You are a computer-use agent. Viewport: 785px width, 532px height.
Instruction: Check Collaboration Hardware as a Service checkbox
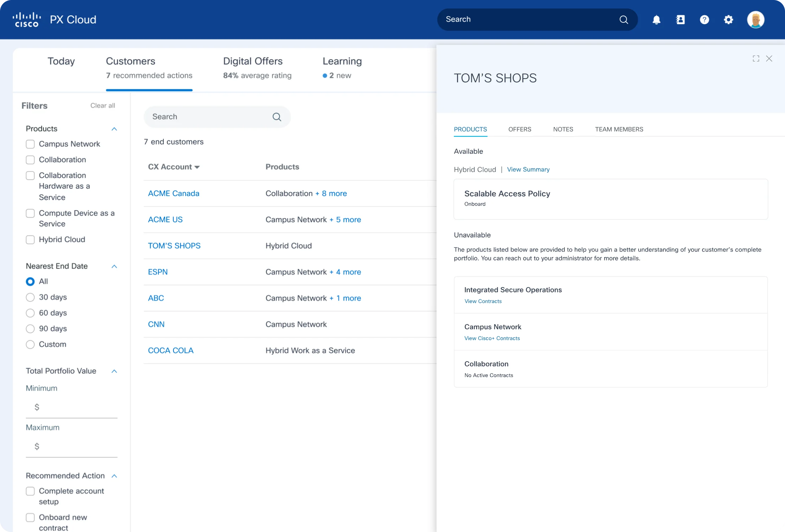point(30,175)
